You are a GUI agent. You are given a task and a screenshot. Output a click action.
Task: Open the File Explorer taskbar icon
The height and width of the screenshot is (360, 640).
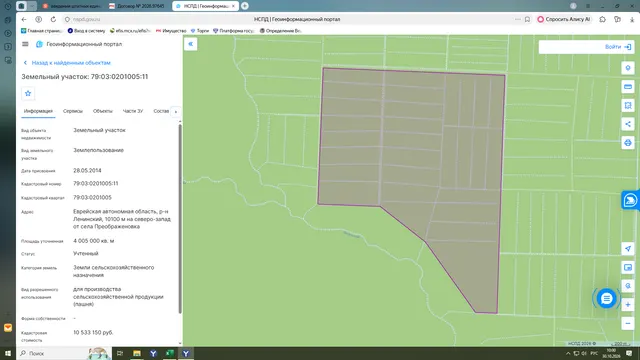[x=137, y=353]
